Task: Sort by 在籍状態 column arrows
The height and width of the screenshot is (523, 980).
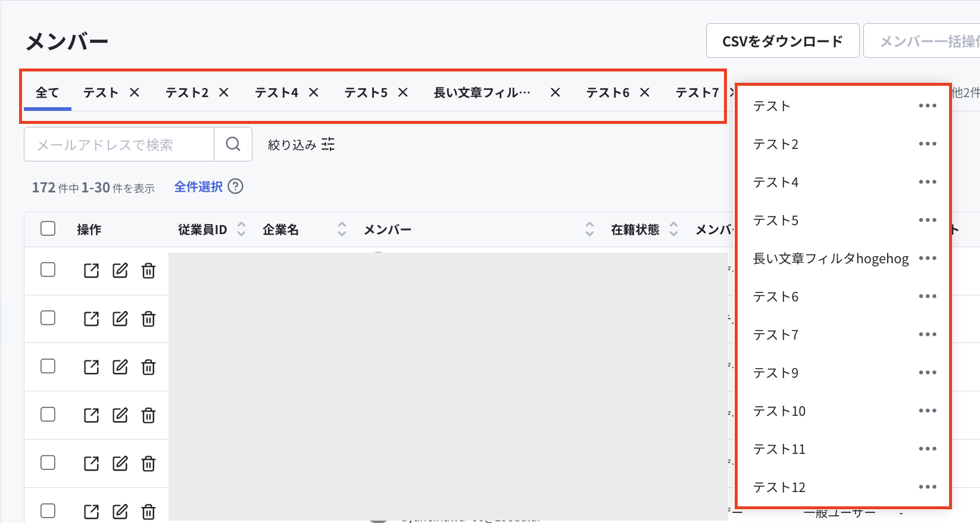Action: click(x=673, y=229)
